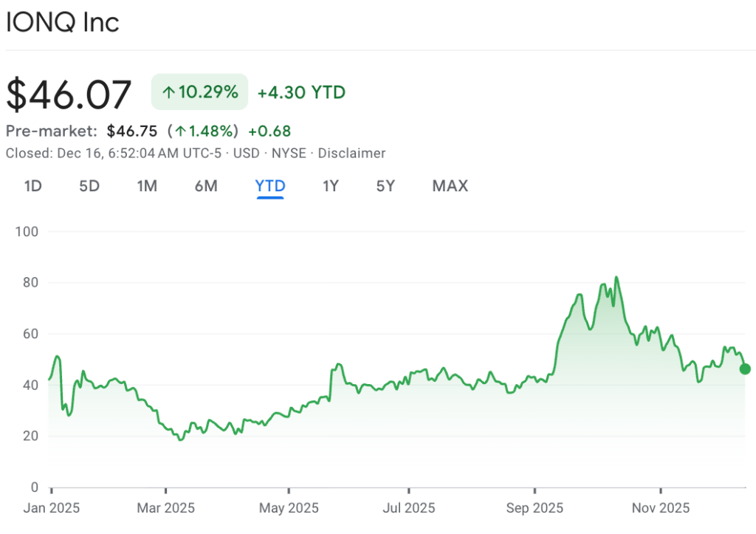The width and height of the screenshot is (756, 534).
Task: Switch chart to 5Y range
Action: pyautogui.click(x=385, y=186)
